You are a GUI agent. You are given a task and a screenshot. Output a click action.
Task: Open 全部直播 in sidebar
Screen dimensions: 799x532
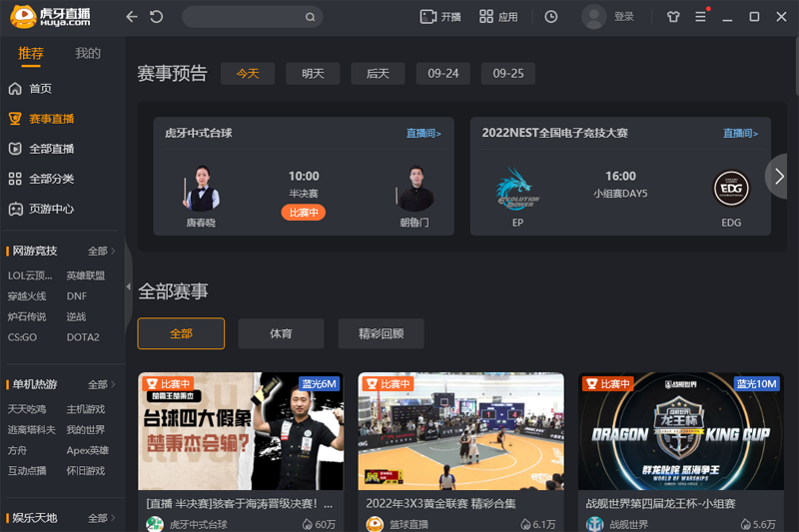point(42,149)
